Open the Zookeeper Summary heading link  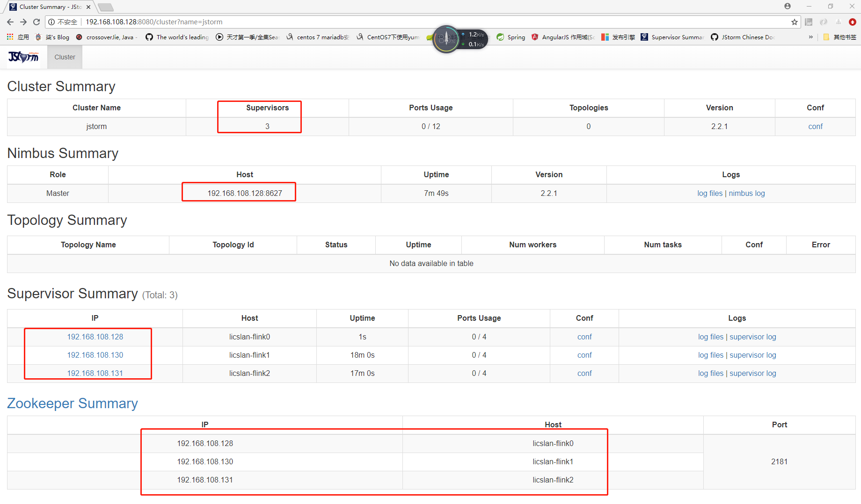(x=73, y=403)
